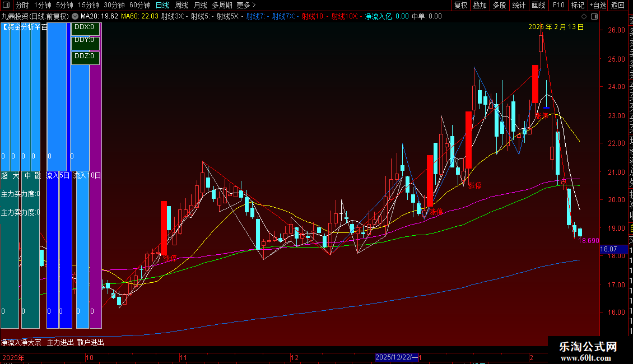Click the 2025/12/22 date marker on timeline
The width and height of the screenshot is (633, 364).
396,357
